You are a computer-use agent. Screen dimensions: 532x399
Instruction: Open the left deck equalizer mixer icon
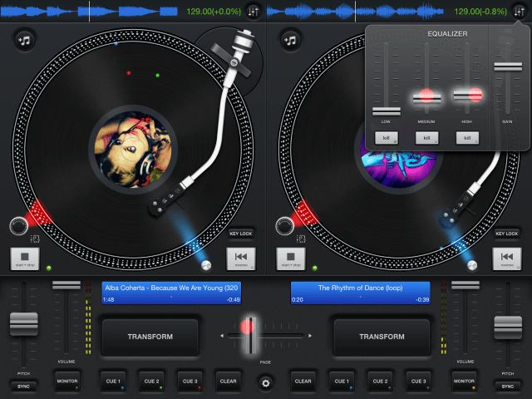pos(253,12)
